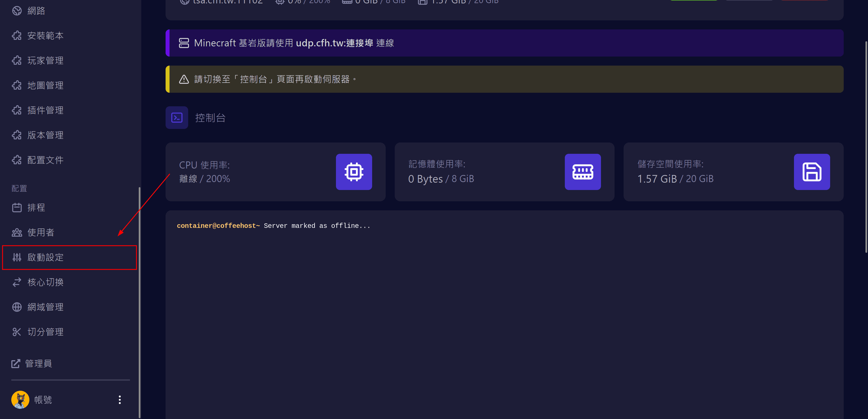Open 版本管理 version manager
Viewport: 868px width, 419px height.
click(45, 135)
